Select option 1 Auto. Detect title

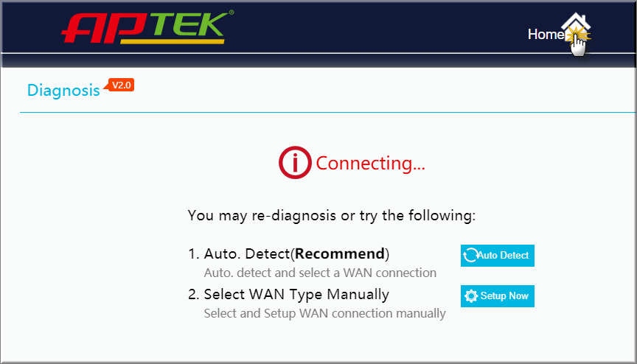288,253
